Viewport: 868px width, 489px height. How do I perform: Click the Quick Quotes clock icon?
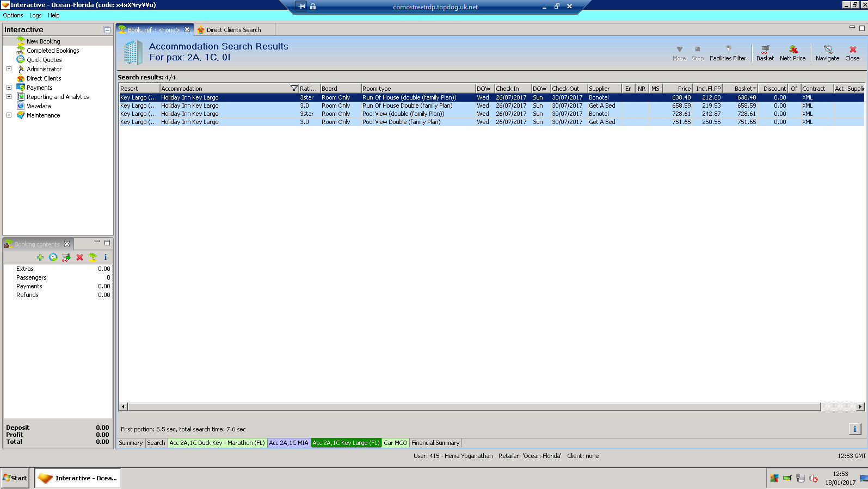(x=21, y=60)
